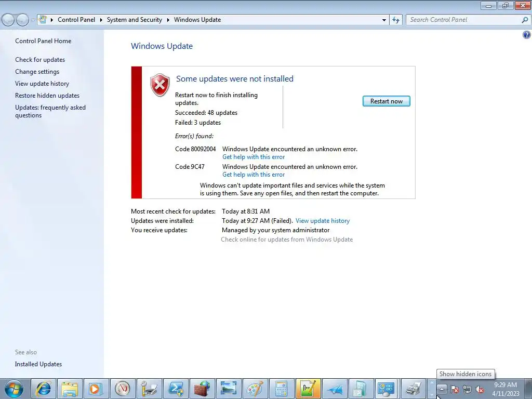Open the printer with wrench taskbar icon

pyautogui.click(x=149, y=389)
